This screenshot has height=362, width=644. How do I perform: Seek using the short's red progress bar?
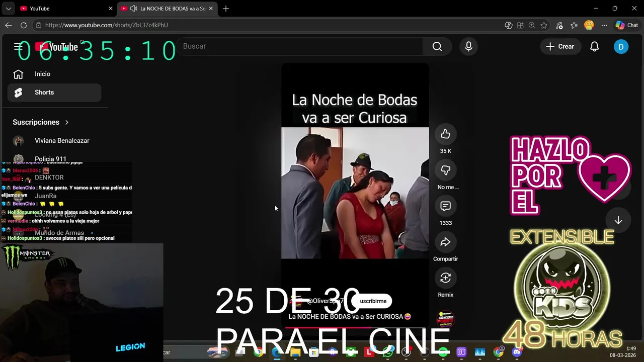355,327
